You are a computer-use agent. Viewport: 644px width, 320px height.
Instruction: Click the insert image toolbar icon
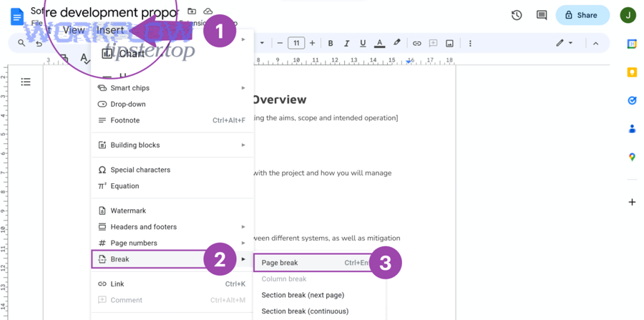450,43
